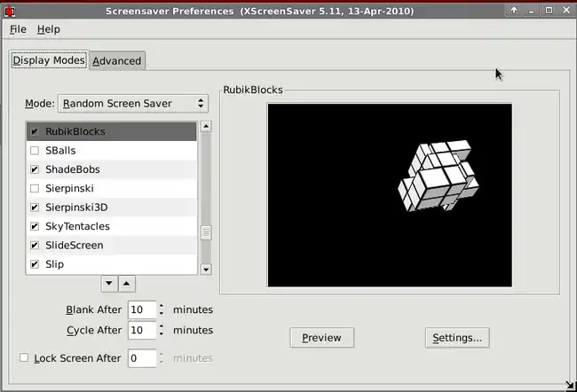577x392 pixels.
Task: Enable the SBalls screensaver checkbox
Action: coord(35,151)
